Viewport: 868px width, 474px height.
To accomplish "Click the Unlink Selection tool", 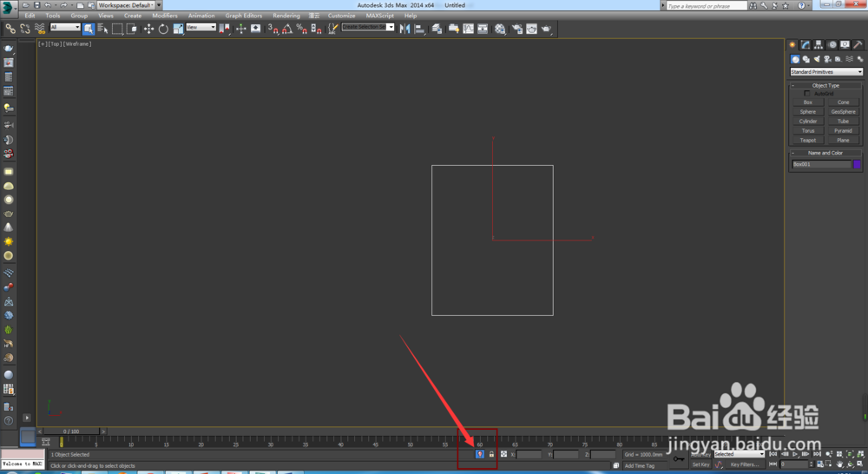I will tap(25, 29).
